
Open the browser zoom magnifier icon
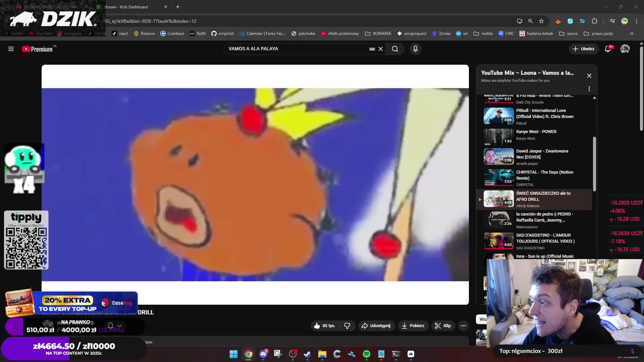(530, 21)
